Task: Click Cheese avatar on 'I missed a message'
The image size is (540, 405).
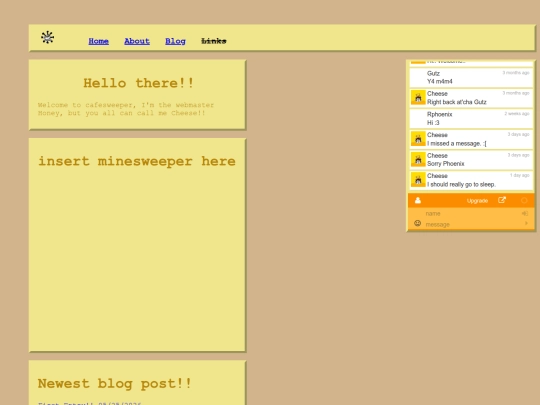Action: 418,138
